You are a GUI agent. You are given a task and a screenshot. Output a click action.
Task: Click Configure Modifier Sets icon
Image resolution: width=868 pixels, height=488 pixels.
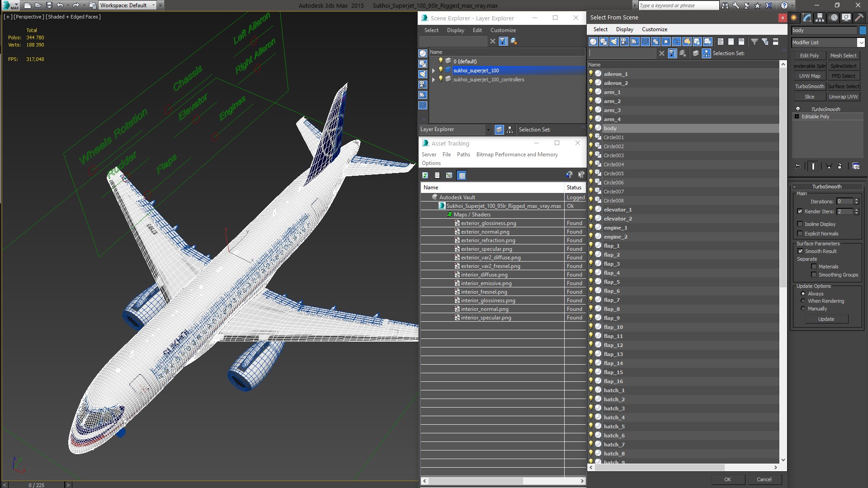pyautogui.click(x=856, y=166)
